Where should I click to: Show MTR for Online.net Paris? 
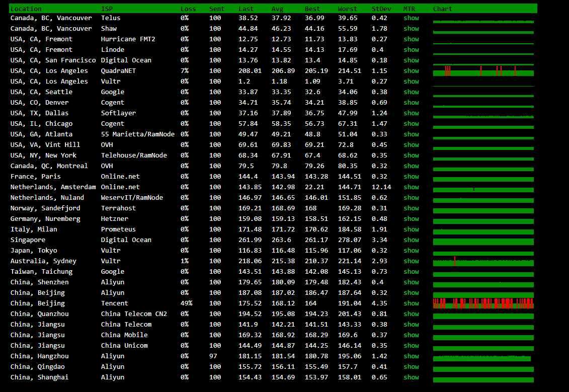click(411, 177)
